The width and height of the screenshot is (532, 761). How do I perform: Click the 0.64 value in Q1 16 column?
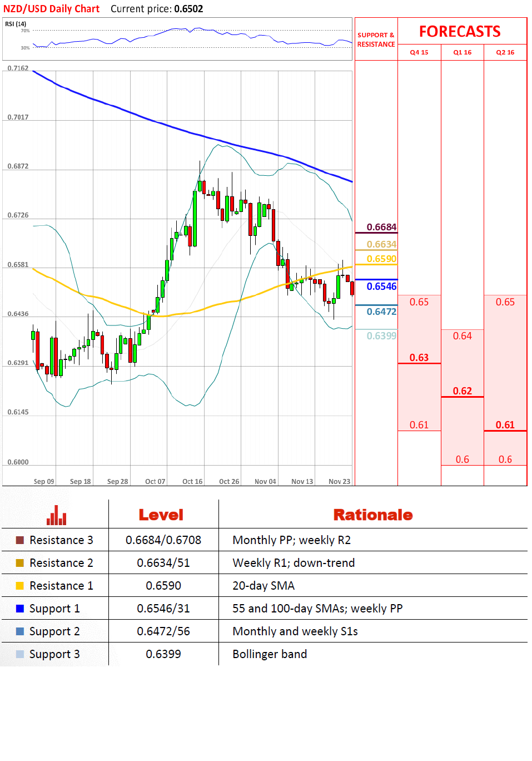462,336
